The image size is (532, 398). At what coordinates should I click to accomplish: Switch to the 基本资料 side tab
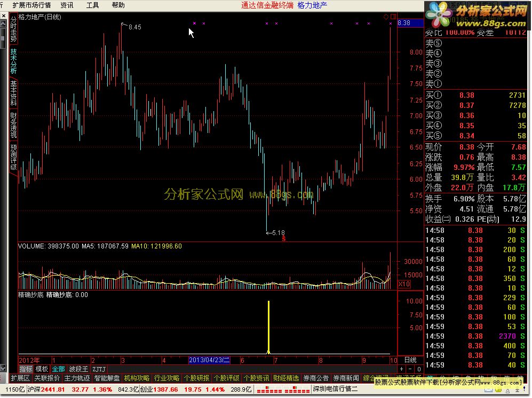click(x=13, y=93)
